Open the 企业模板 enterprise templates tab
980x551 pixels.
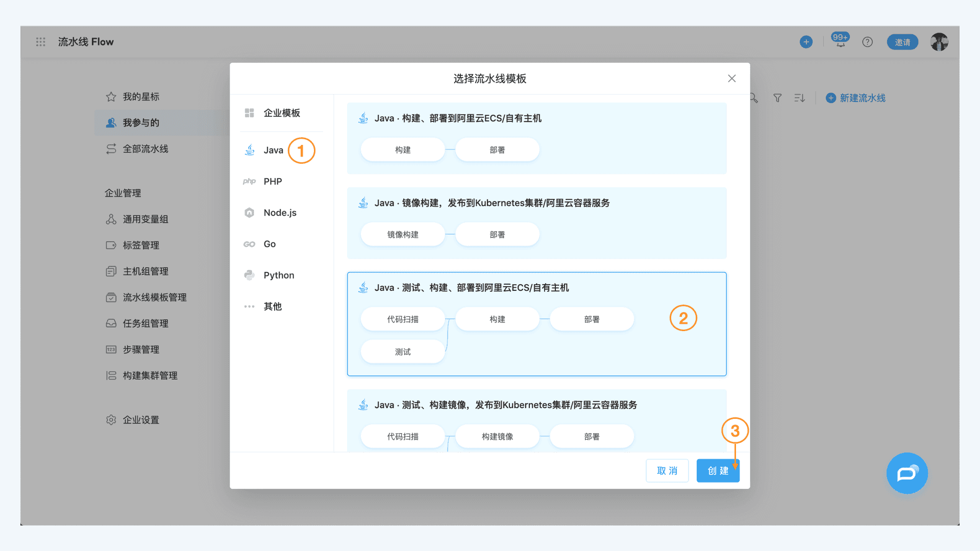(281, 113)
